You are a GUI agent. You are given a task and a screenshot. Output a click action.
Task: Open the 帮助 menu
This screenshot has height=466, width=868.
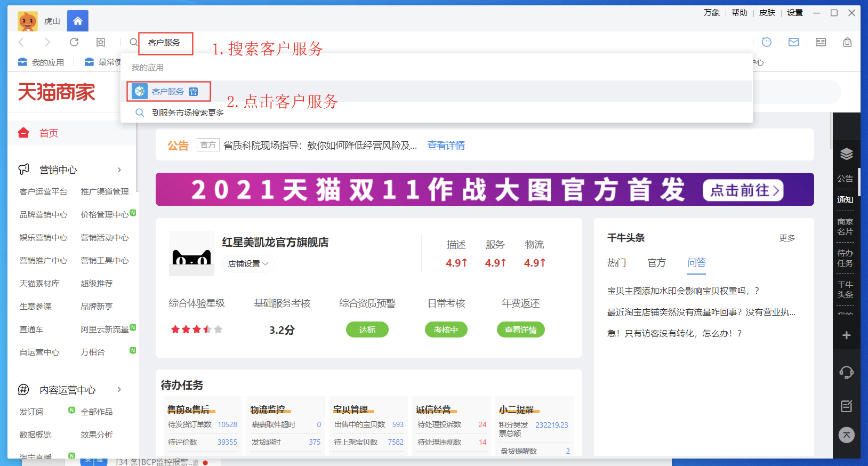tap(740, 13)
